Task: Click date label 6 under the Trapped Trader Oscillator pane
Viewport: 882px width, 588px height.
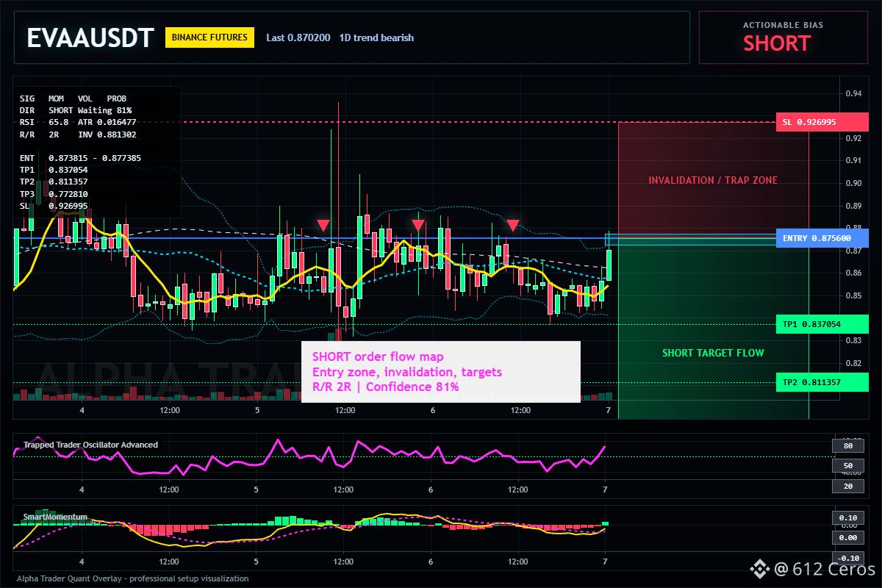Action: 431,489
